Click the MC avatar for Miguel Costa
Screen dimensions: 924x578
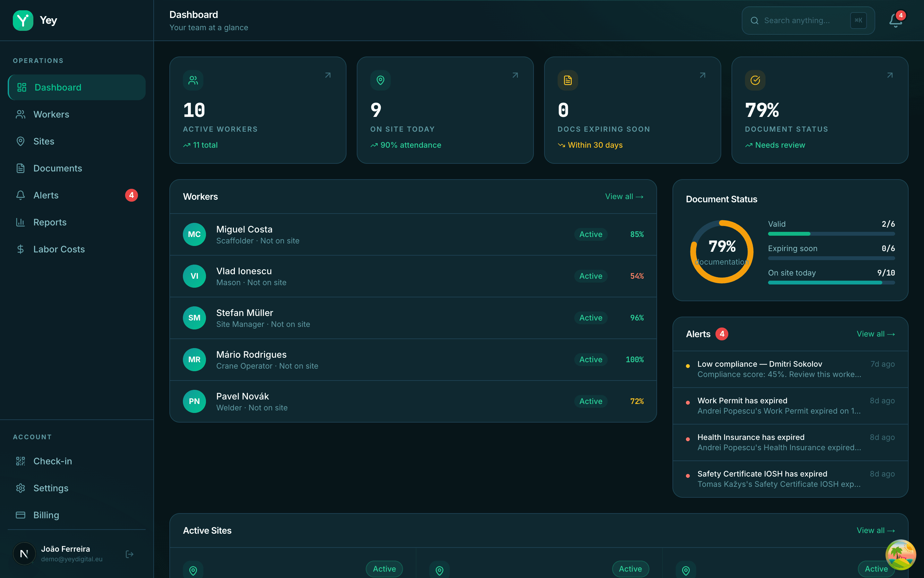pyautogui.click(x=194, y=234)
